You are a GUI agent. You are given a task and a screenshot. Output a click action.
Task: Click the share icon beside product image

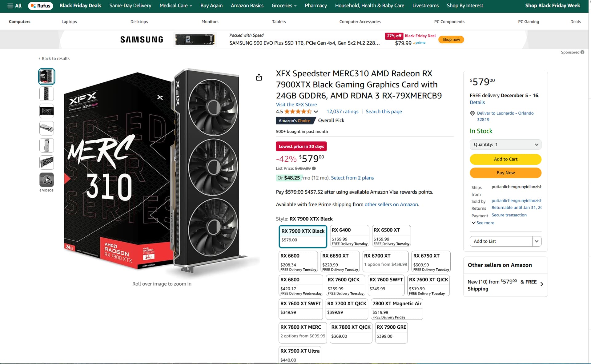pos(259,77)
